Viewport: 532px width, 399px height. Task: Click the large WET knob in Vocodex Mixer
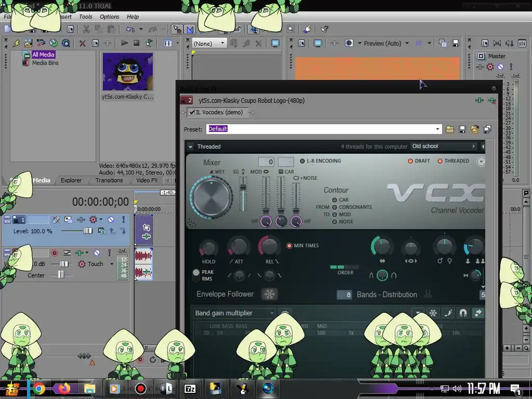211,196
